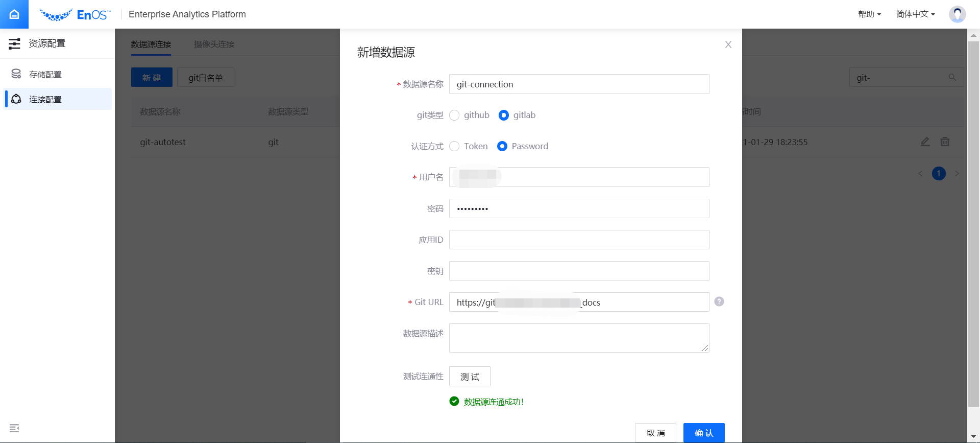Focus the 数据源名称 input field

(579, 84)
